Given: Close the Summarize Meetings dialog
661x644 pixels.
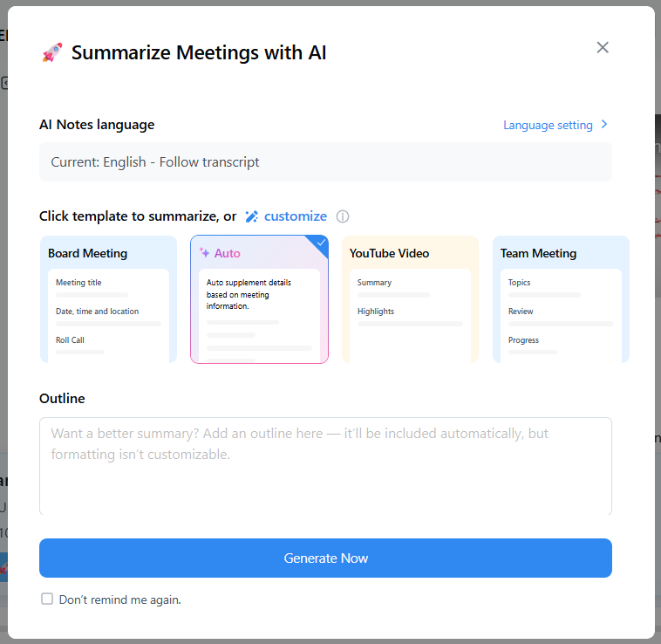Looking at the screenshot, I should coord(603,47).
